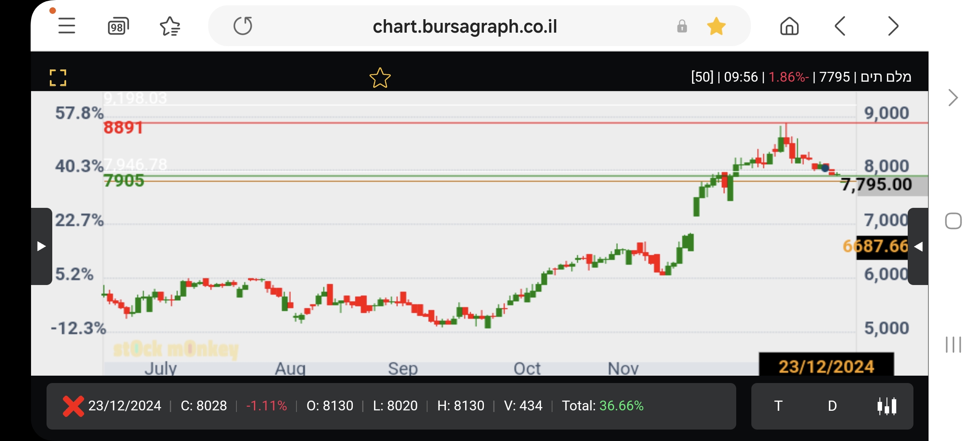Screen dimensions: 980x441
Task: Navigate back with left chevron
Action: click(x=840, y=27)
